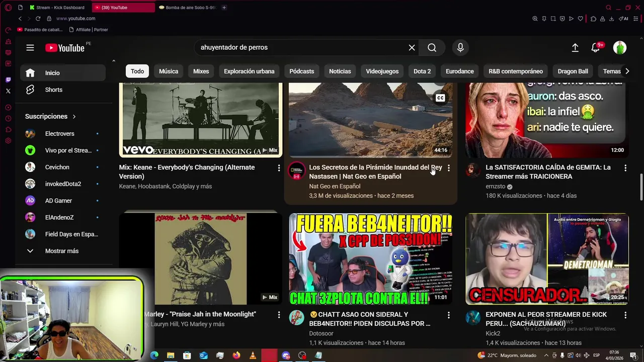
Task: Show more filter chips with right arrow
Action: (x=627, y=71)
